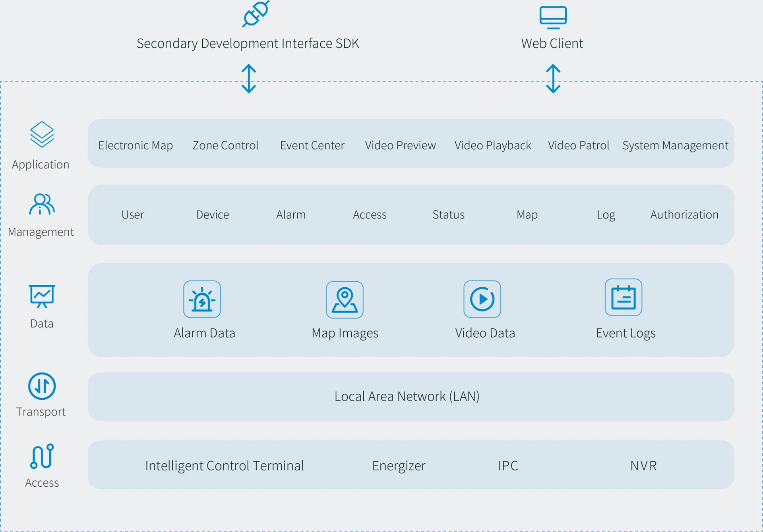Click "Video Preview" in Application row
Image resolution: width=763 pixels, height=532 pixels.
point(400,145)
